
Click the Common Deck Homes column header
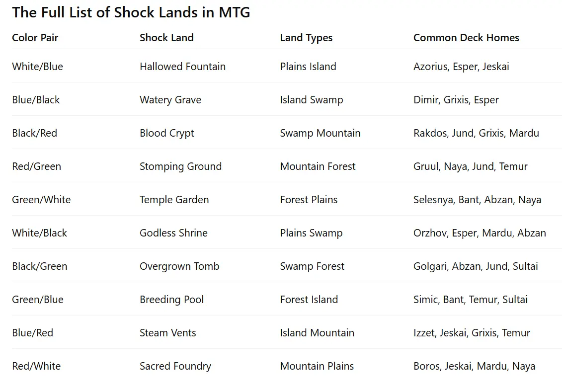(466, 38)
